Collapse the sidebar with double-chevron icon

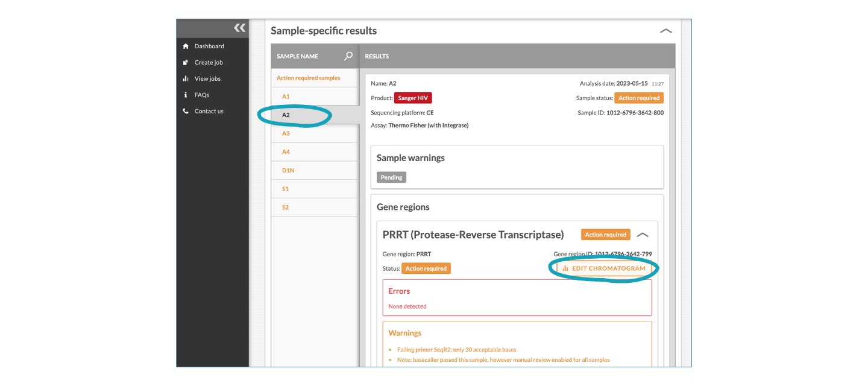pos(240,28)
